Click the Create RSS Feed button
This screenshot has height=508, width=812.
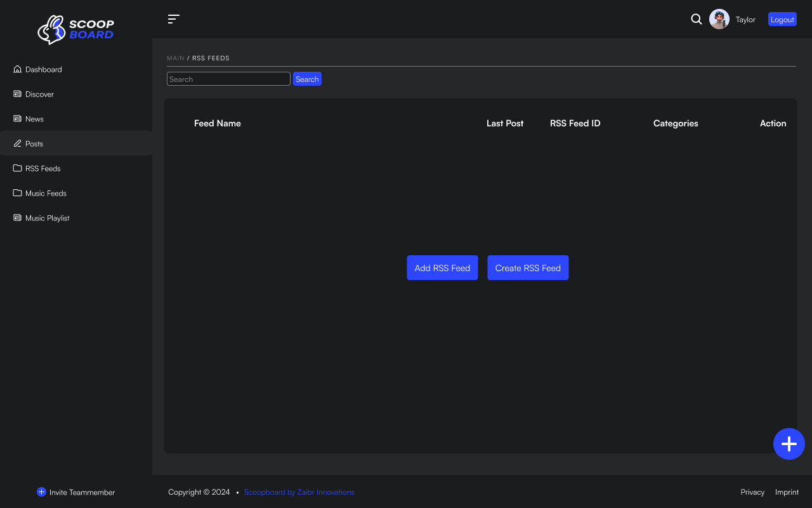pos(528,268)
